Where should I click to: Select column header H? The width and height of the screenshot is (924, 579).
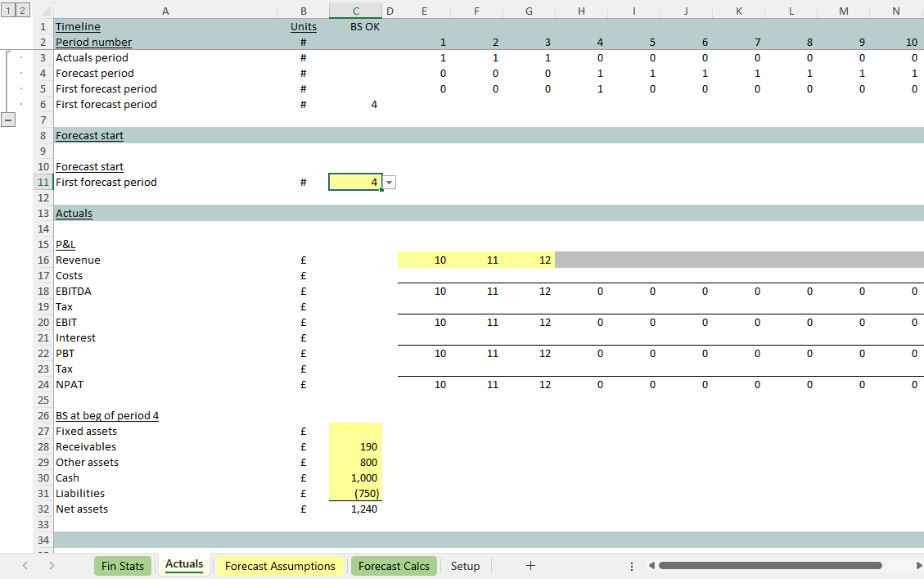(x=581, y=10)
